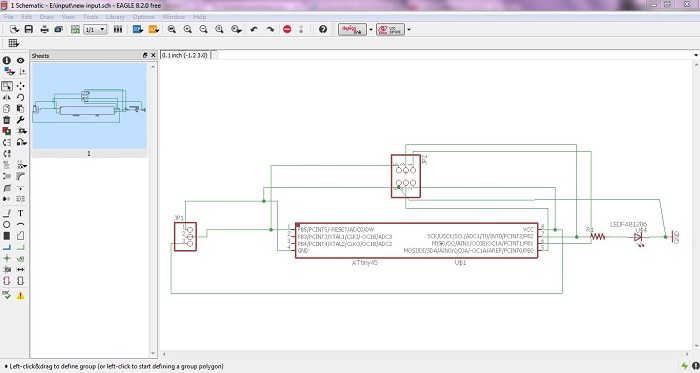700x373 pixels.
Task: Expand the design link dropdown arrow
Action: pos(371,30)
